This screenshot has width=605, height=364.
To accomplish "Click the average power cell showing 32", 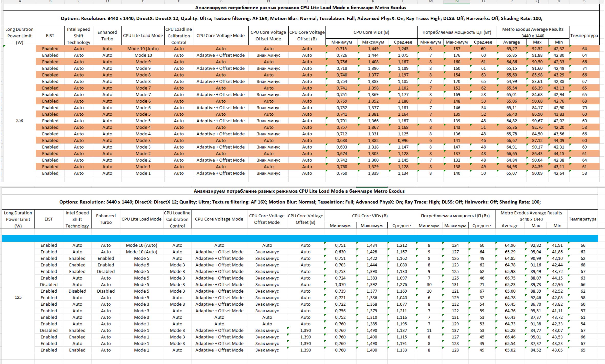I will pos(482,298).
